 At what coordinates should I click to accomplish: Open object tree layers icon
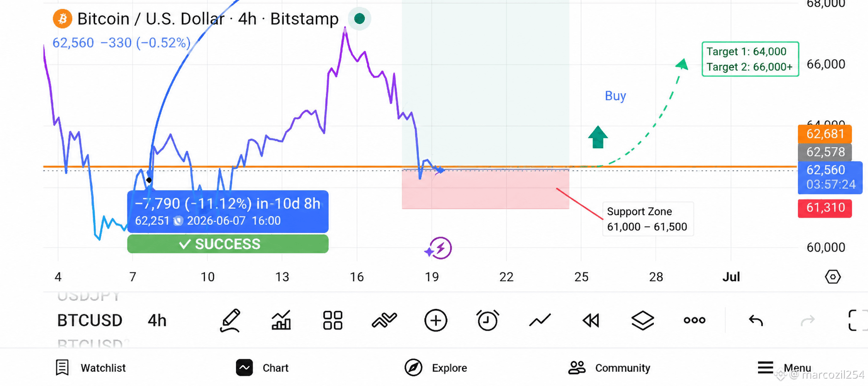click(x=643, y=320)
